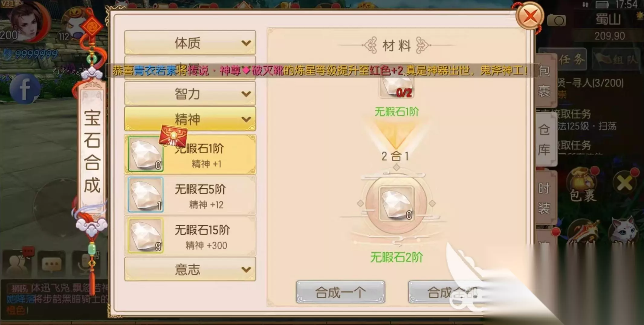
Task: Tap the white cat pet icon
Action: 623,229
